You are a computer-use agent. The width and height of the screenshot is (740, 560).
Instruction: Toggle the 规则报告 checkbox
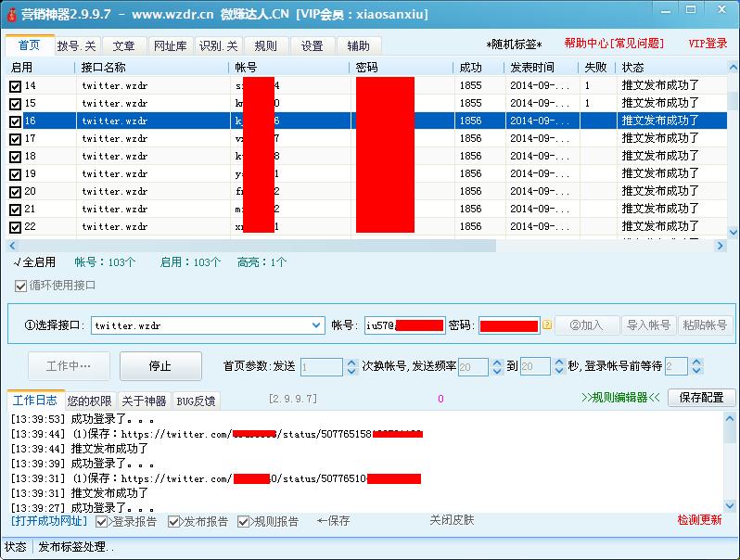coord(245,522)
